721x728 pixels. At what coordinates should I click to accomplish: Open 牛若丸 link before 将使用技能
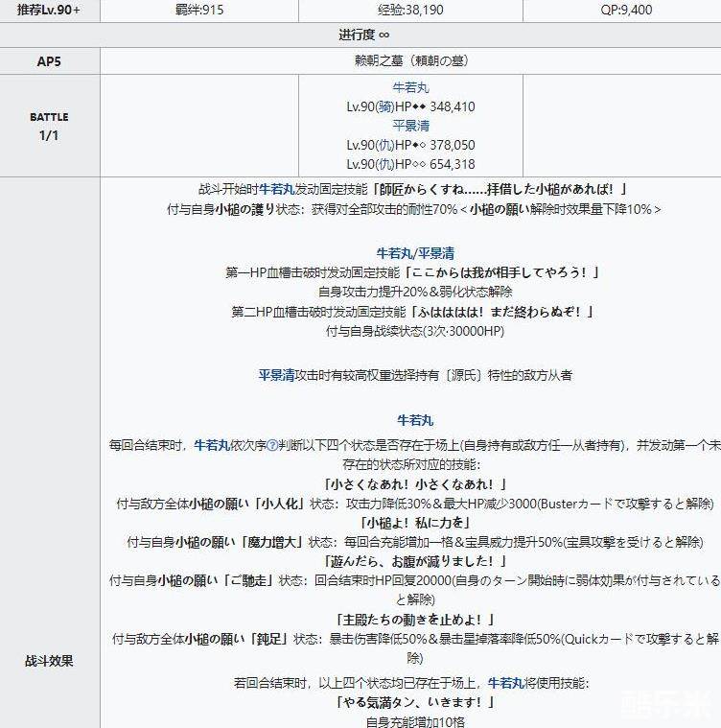507,683
